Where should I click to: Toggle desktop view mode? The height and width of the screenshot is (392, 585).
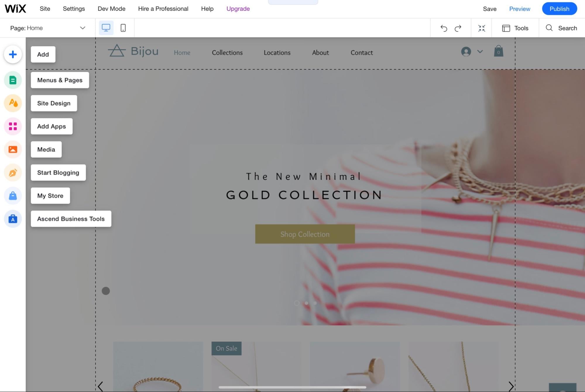106,27
